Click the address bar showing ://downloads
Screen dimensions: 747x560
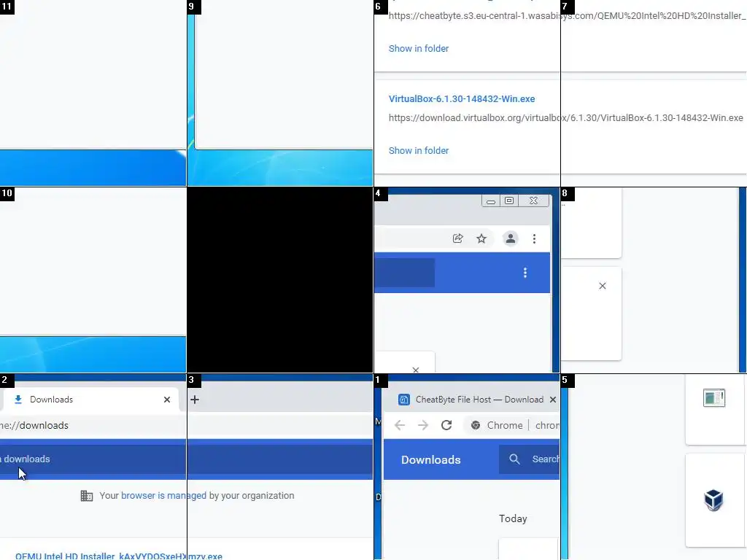[93, 425]
